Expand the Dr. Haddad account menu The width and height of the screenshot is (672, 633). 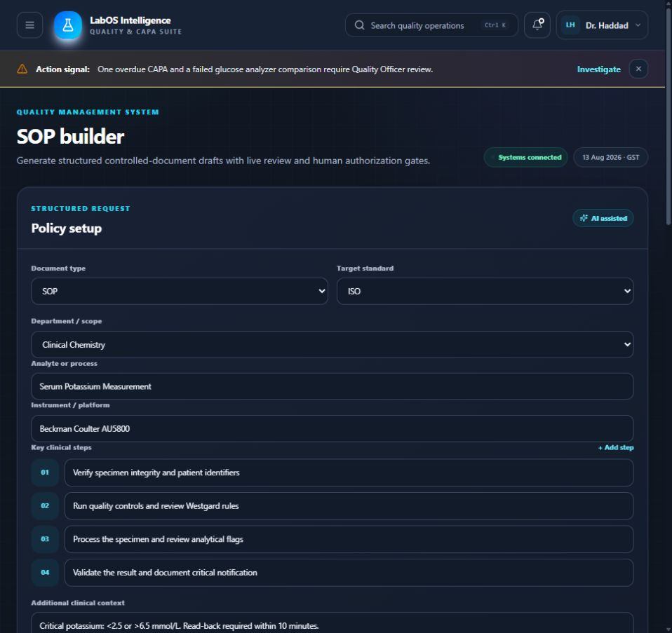point(602,25)
